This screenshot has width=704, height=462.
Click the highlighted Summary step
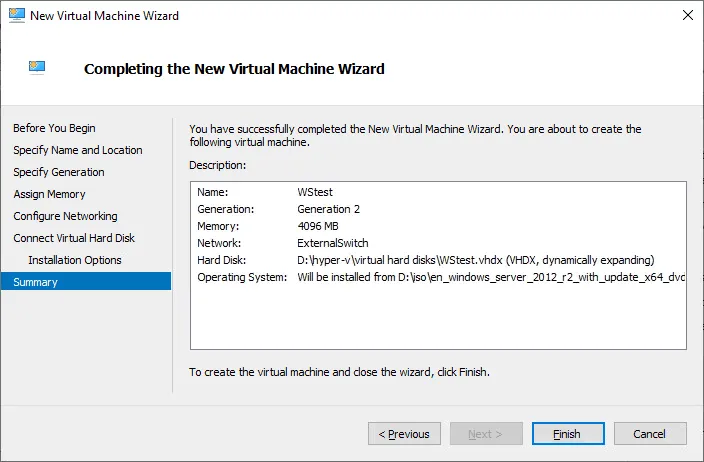pyautogui.click(x=35, y=282)
